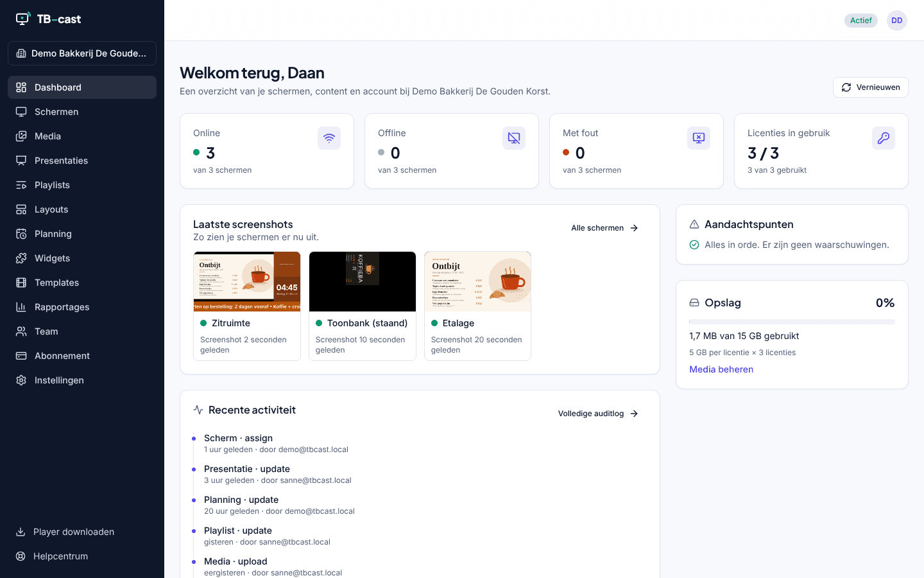
Task: Click the Recente activiteit pulse icon
Action: click(x=198, y=410)
